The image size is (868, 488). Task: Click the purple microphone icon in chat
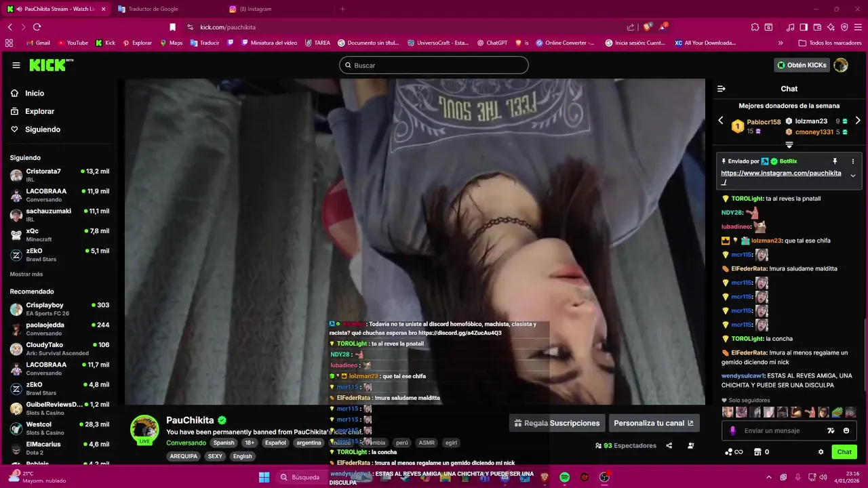732,430
